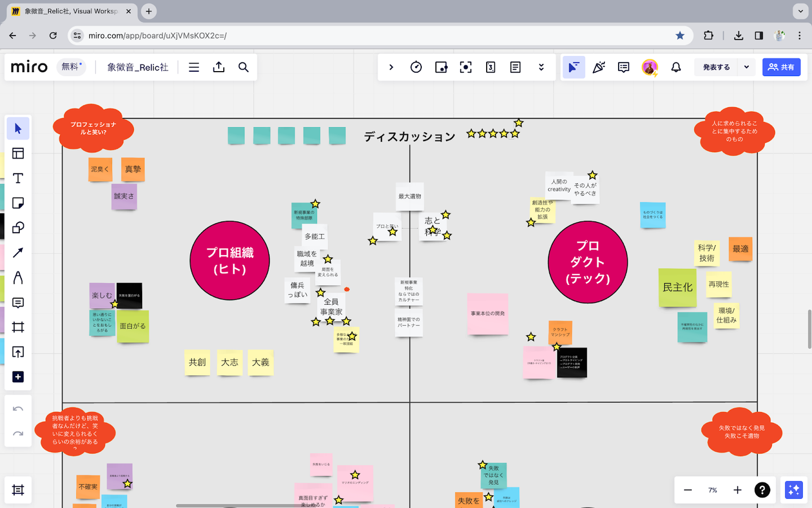Open the Templates tool
This screenshot has width=812, height=508.
18,154
